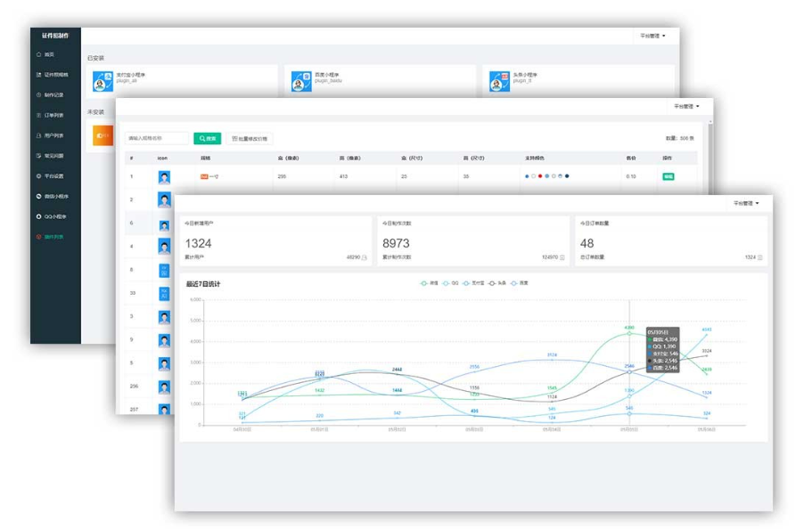Click the 百度小程序 plugin icon
Viewport: 812px width, 529px height.
pos(301,82)
